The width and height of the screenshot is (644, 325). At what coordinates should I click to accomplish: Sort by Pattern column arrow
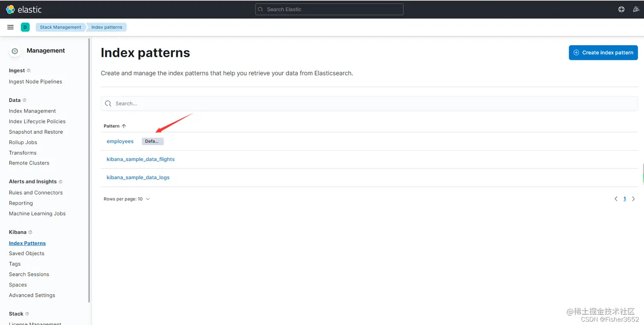coord(124,126)
